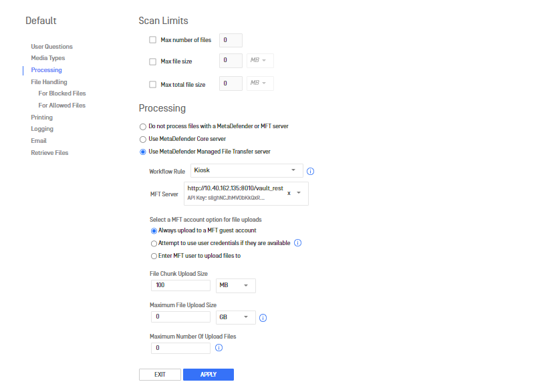Select Use MetaDefender Core server option
The image size is (548, 392).
point(142,140)
